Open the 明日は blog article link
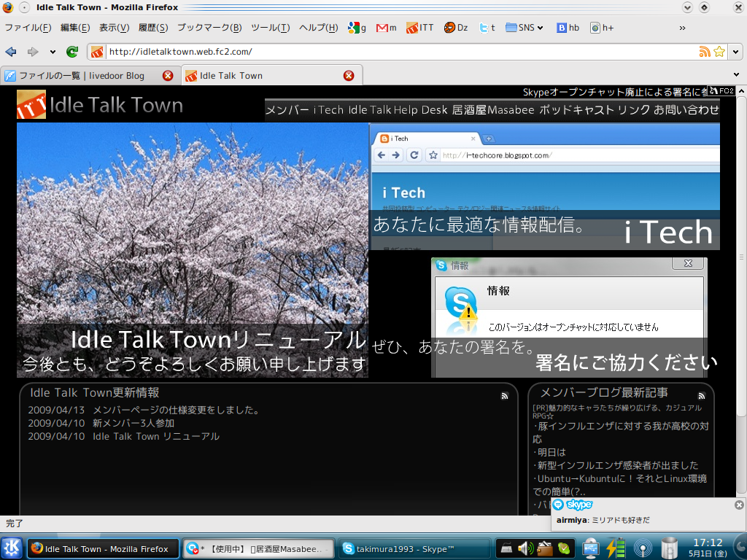The image size is (747, 560). point(551,452)
